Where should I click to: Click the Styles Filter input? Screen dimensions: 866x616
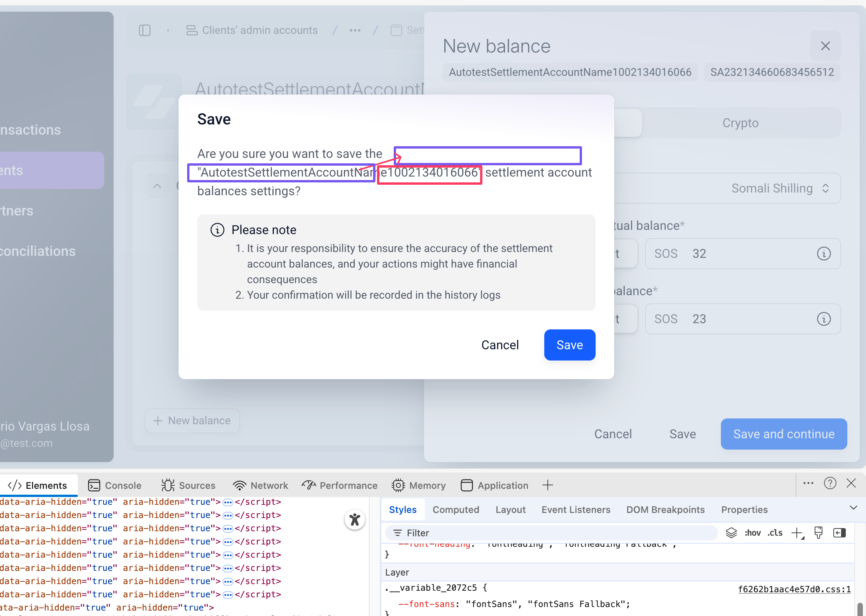point(552,533)
